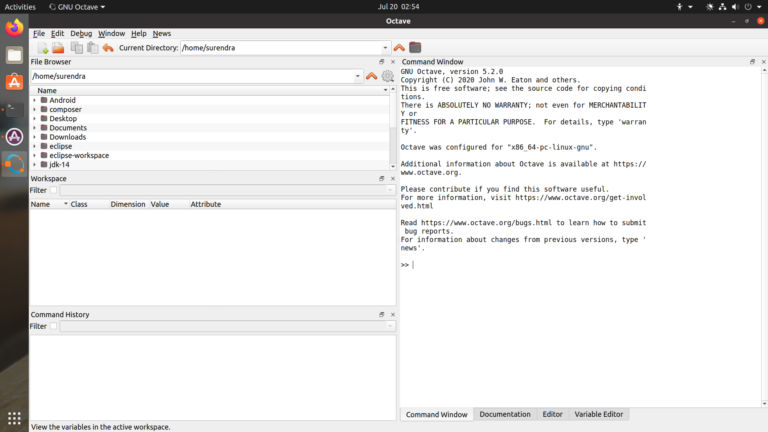The height and width of the screenshot is (432, 768).
Task: Switch to the Documentation tab
Action: (505, 414)
